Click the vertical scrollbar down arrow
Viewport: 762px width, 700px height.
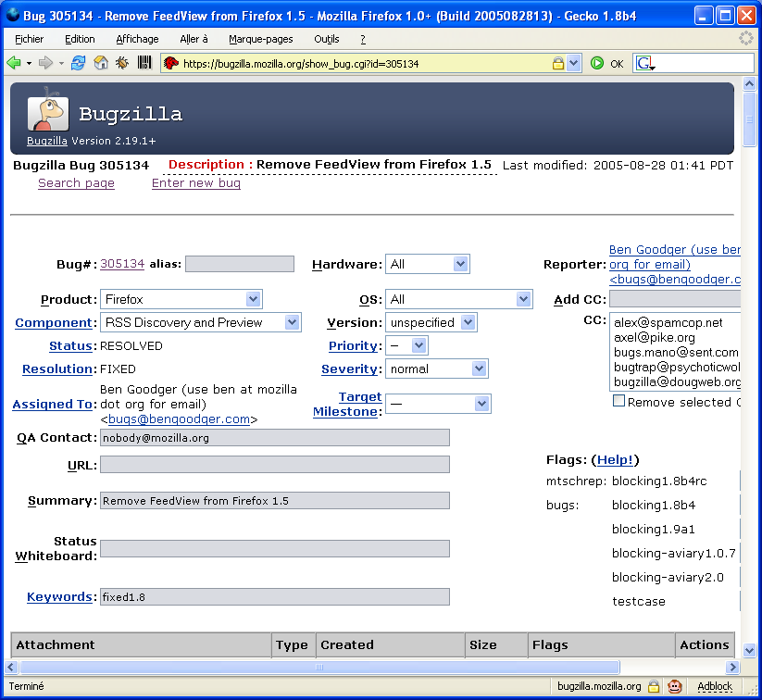(749, 649)
